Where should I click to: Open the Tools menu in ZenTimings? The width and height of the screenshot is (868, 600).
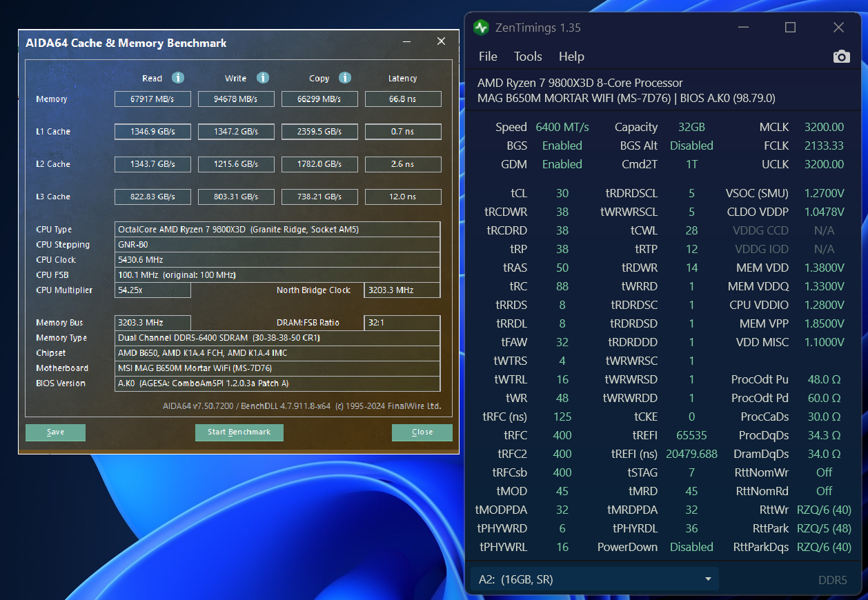pyautogui.click(x=528, y=57)
